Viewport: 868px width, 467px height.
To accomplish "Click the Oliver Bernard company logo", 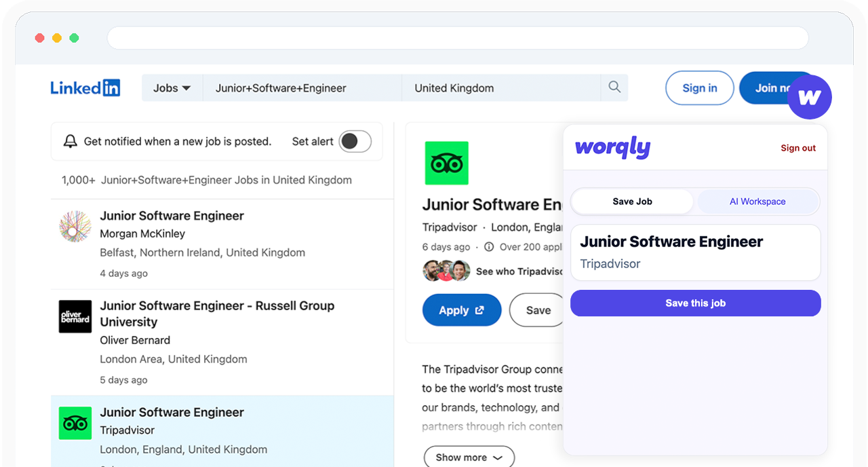I will 75,316.
